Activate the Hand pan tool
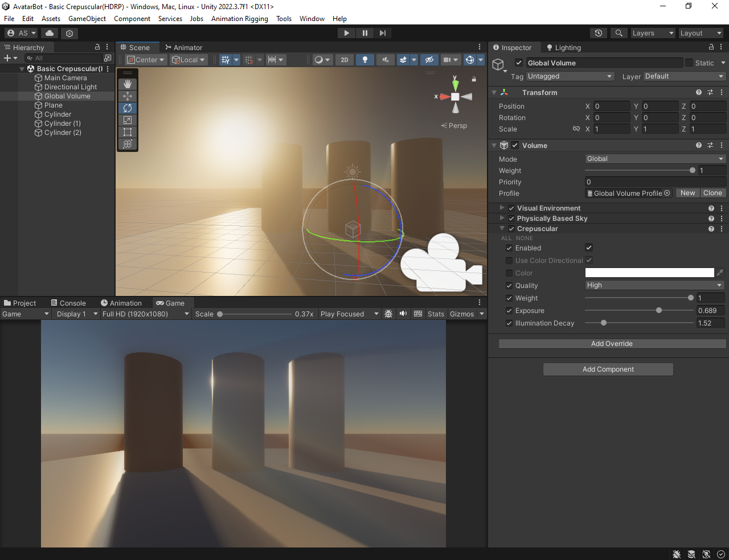729x560 pixels. [127, 84]
